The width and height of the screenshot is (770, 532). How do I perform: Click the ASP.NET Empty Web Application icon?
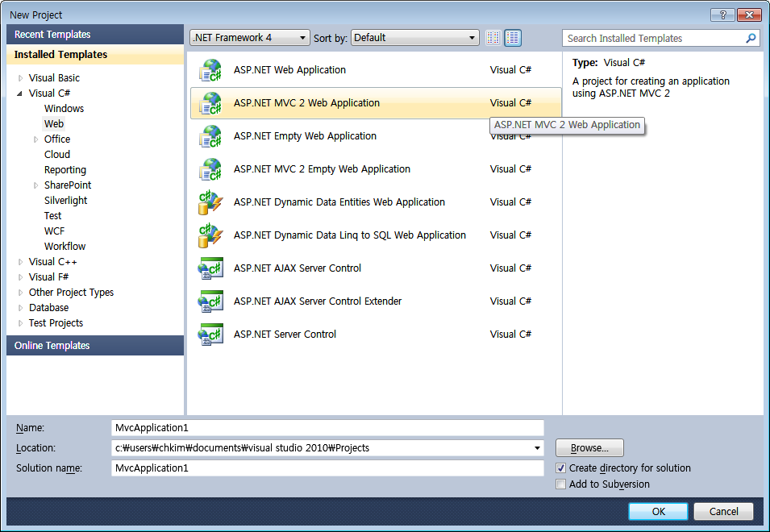[x=210, y=136]
